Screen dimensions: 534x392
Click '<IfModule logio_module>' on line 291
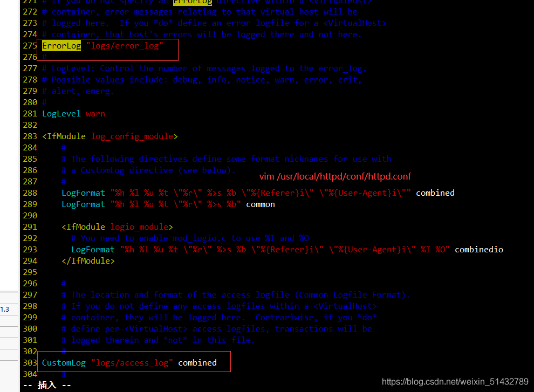click(117, 227)
